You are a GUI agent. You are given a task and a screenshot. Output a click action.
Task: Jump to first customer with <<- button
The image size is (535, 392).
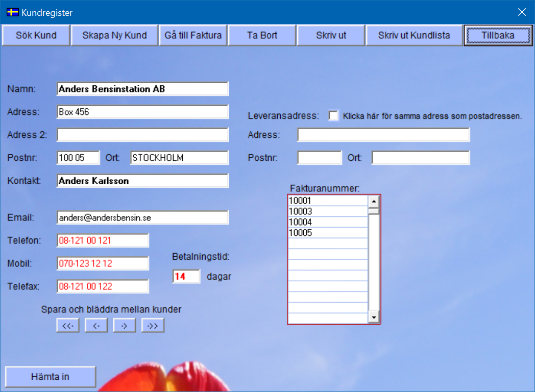point(68,325)
